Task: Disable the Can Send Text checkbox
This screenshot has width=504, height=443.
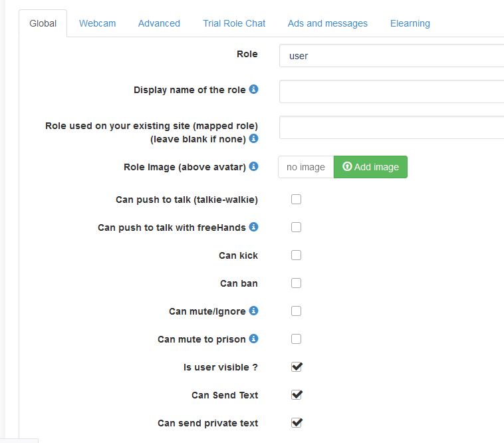Action: point(297,394)
